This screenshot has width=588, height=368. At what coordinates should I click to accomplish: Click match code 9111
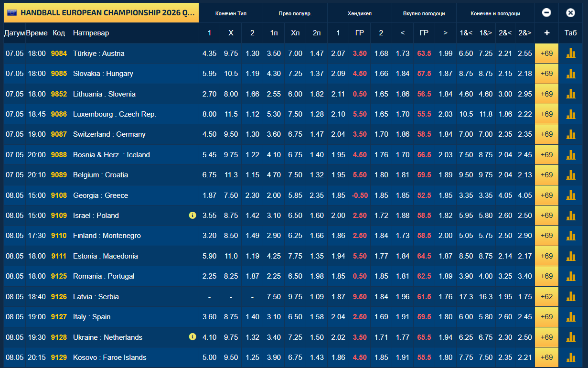pos(59,256)
